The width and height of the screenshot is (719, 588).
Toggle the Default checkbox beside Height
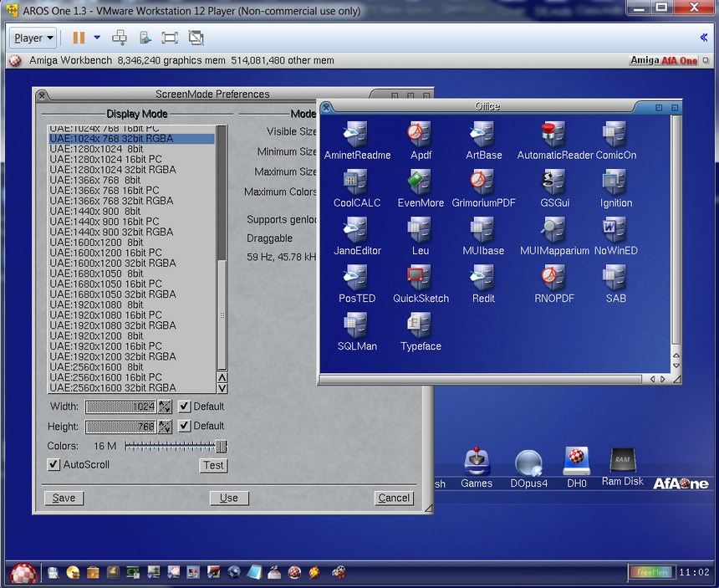coord(185,426)
